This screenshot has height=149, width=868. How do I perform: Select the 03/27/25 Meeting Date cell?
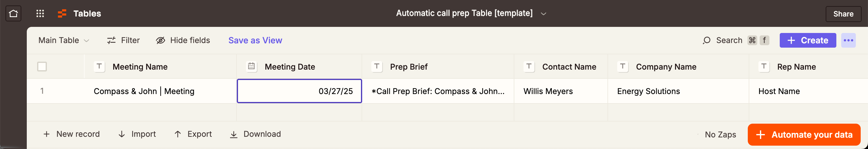point(299,91)
